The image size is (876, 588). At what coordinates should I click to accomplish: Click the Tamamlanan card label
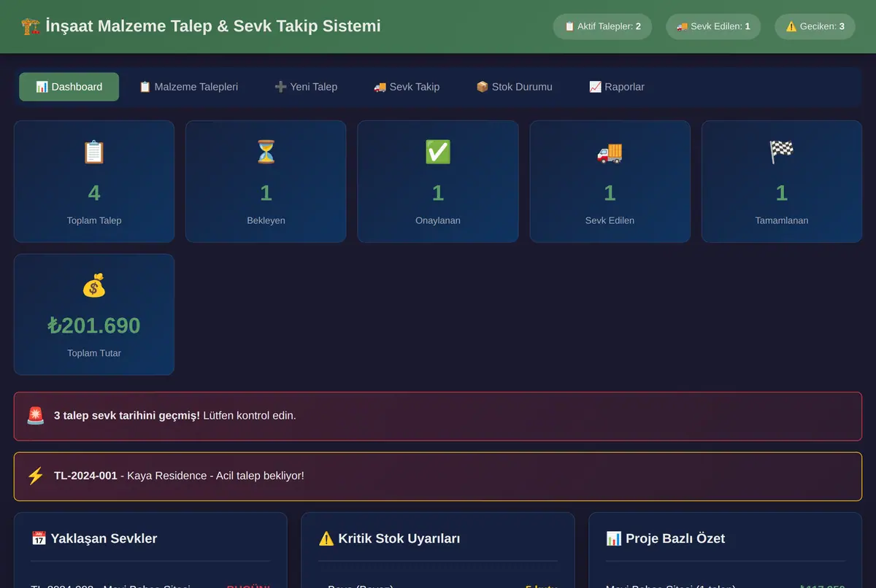[782, 220]
